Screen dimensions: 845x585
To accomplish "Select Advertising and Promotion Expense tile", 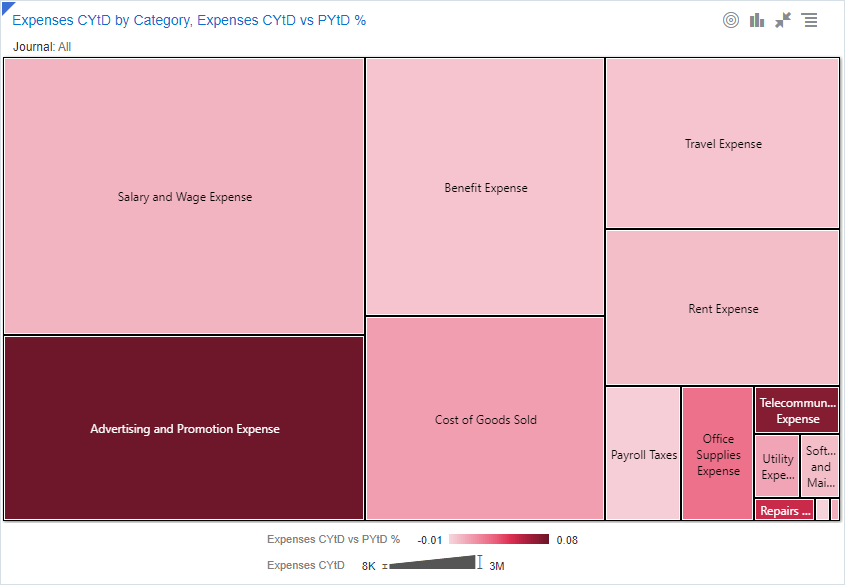I will tap(184, 428).
